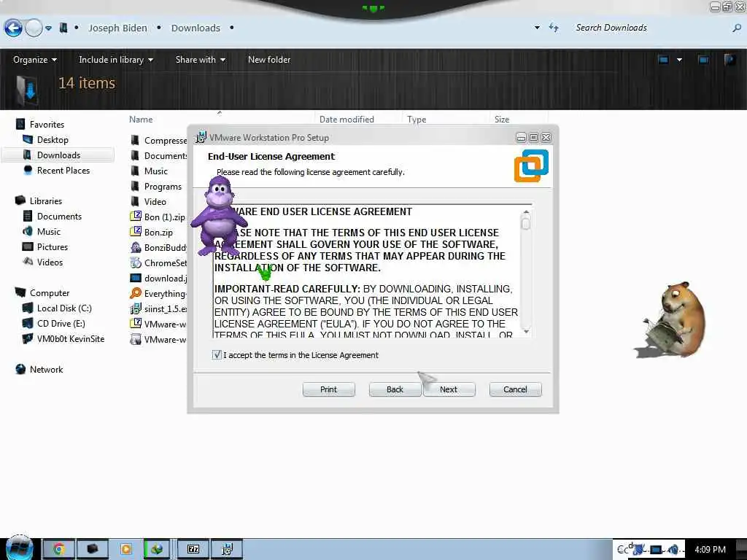This screenshot has width=747, height=560.
Task: Open the media player taskbar icon
Action: [125, 549]
